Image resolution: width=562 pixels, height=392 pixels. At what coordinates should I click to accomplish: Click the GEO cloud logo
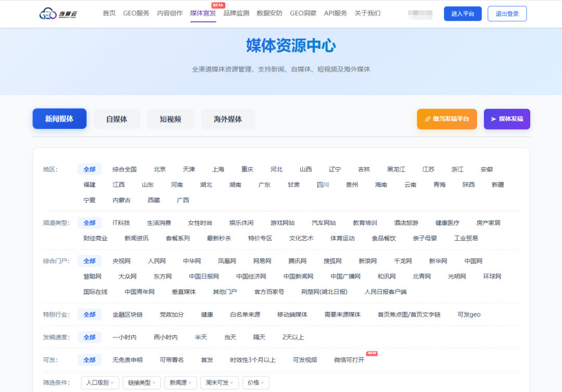click(58, 14)
